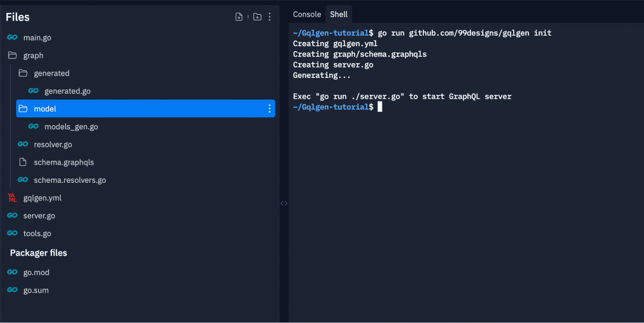Screen dimensions: 644x323
Task: Switch to the Console tab
Action: point(306,14)
